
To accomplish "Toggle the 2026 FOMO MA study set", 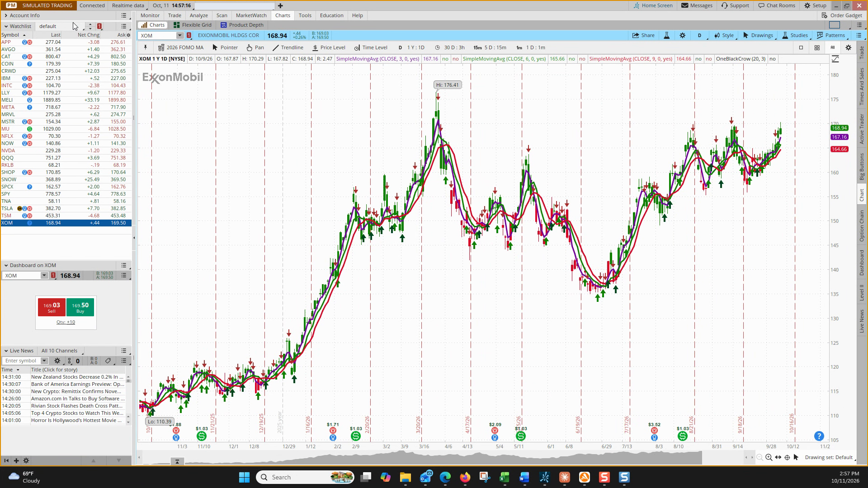I will pyautogui.click(x=181, y=47).
